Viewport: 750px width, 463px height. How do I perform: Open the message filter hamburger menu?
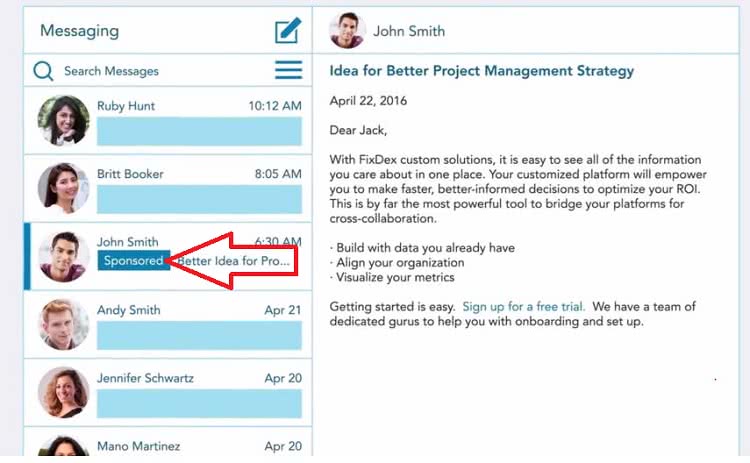(288, 70)
